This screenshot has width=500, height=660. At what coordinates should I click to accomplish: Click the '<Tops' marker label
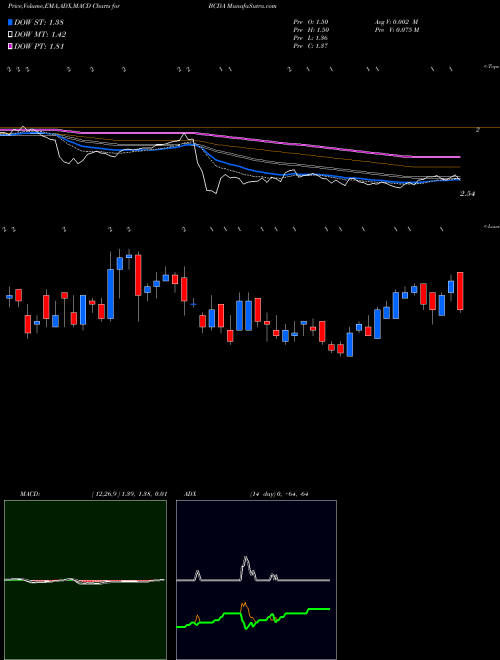click(x=491, y=67)
